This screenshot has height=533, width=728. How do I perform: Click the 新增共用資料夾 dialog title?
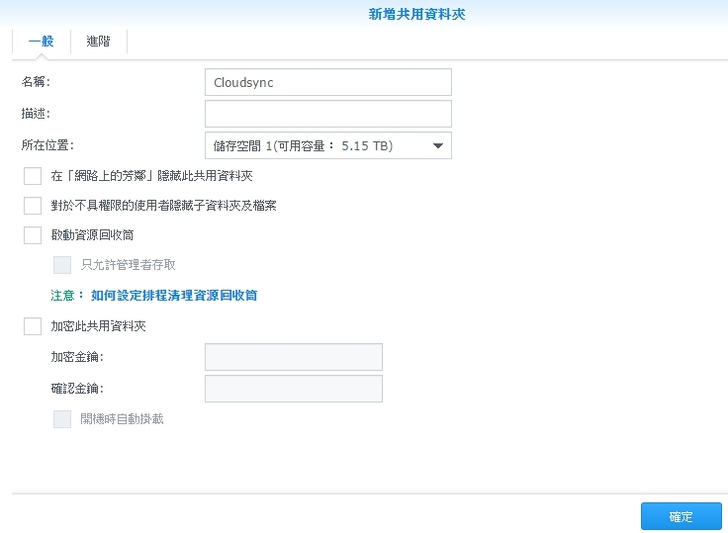tap(417, 13)
